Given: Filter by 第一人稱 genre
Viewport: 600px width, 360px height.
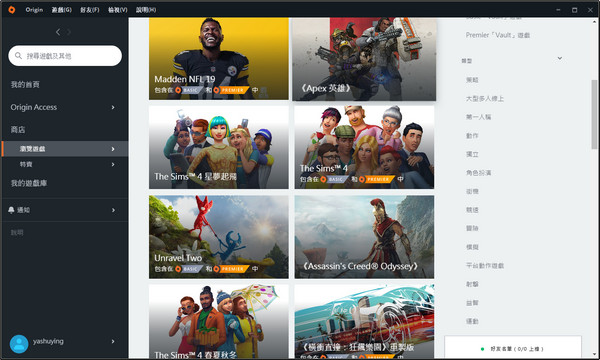Looking at the screenshot, I should [478, 117].
